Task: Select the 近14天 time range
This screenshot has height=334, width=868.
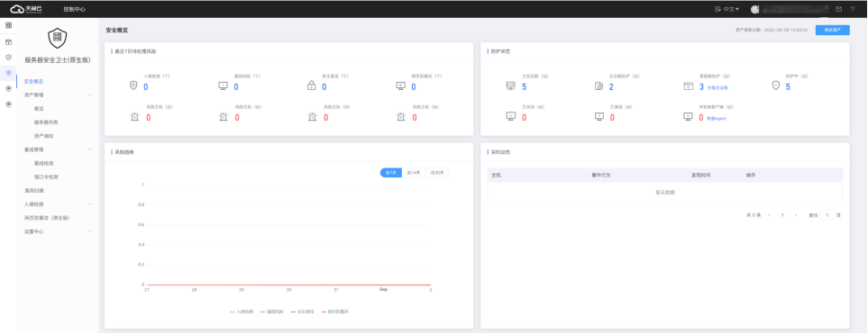Action: click(414, 173)
